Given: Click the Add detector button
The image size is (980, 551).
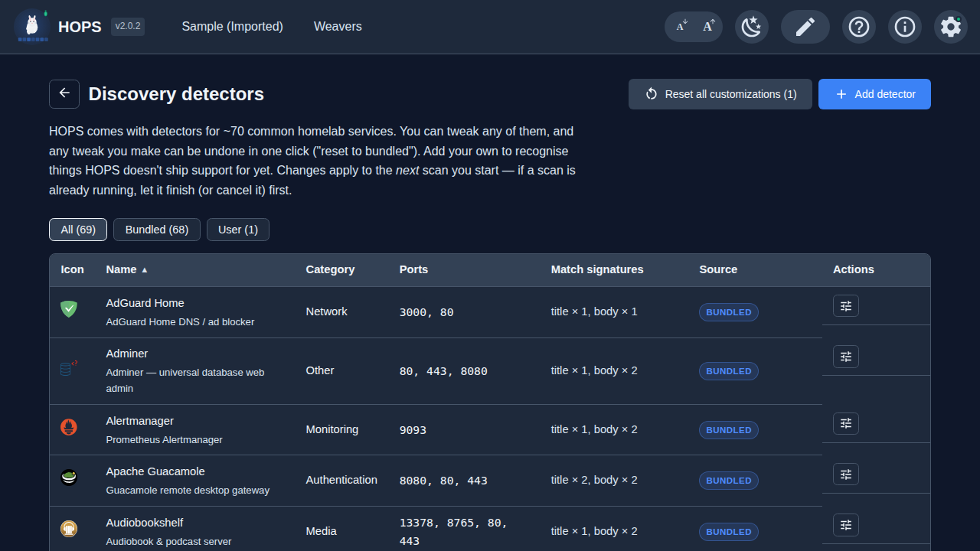Looking at the screenshot, I should coord(874,94).
